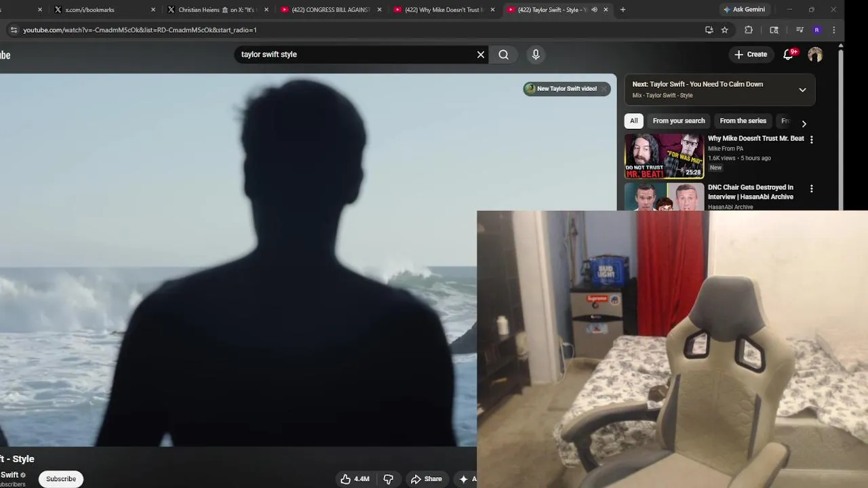The height and width of the screenshot is (488, 868).
Task: Click the toolbar icon right of the extensions puzzle
Action: (774, 30)
